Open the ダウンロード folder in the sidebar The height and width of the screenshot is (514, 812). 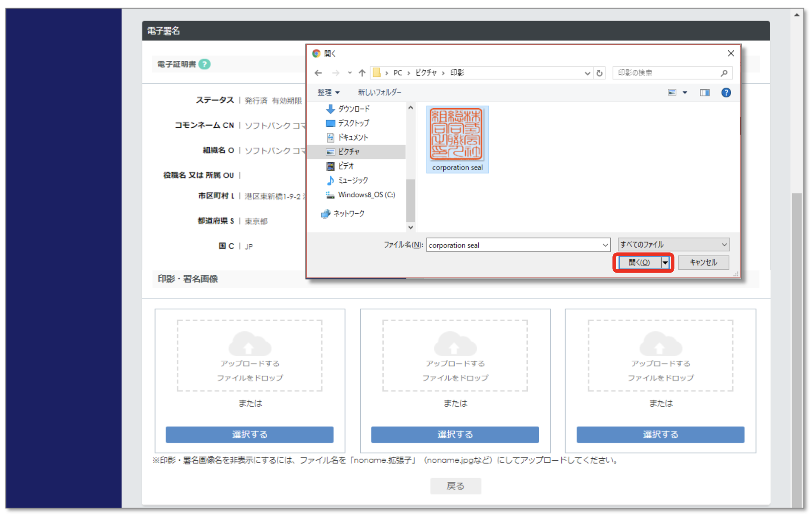354,109
